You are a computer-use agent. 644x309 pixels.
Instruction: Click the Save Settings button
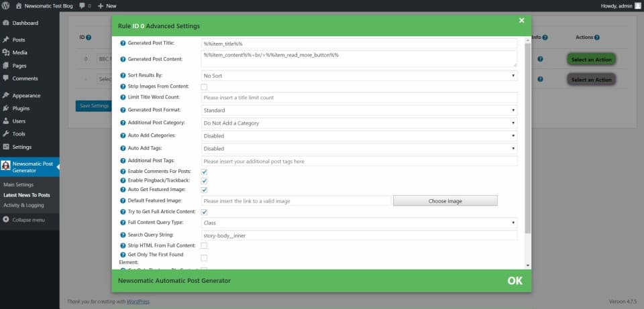tap(94, 106)
